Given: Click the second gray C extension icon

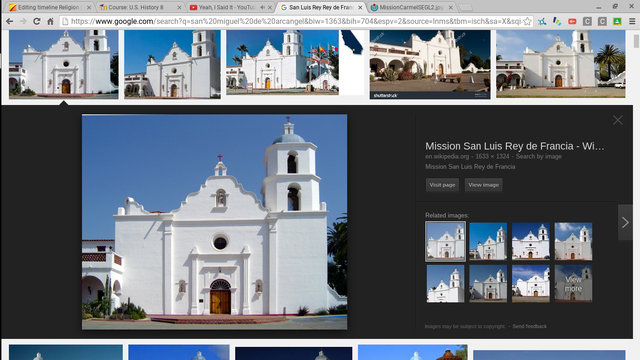Looking at the screenshot, I should click(x=602, y=21).
